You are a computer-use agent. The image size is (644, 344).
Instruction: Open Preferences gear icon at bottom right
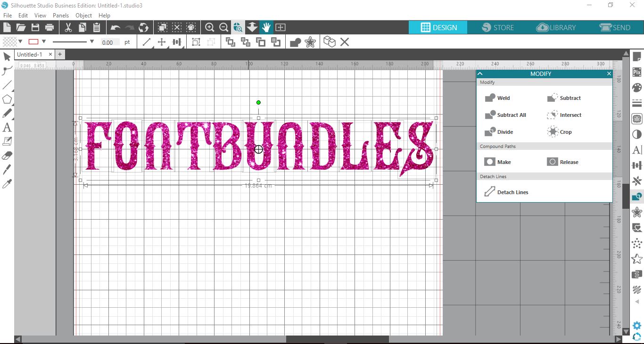[637, 326]
